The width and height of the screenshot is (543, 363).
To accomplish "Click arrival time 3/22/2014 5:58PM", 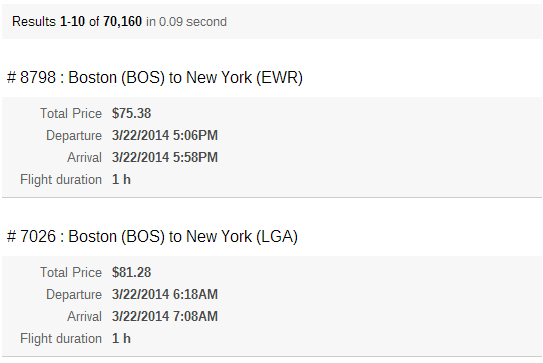I will (x=165, y=158).
